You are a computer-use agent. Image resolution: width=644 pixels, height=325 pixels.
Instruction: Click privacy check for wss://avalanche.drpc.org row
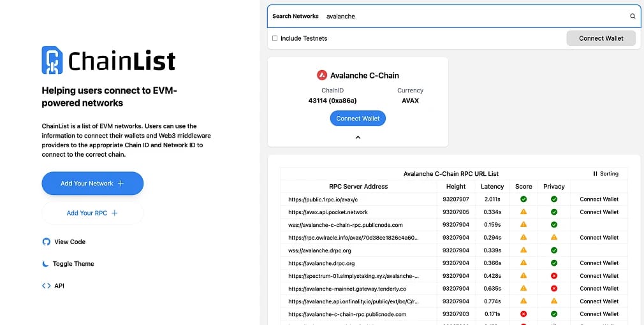tap(554, 250)
